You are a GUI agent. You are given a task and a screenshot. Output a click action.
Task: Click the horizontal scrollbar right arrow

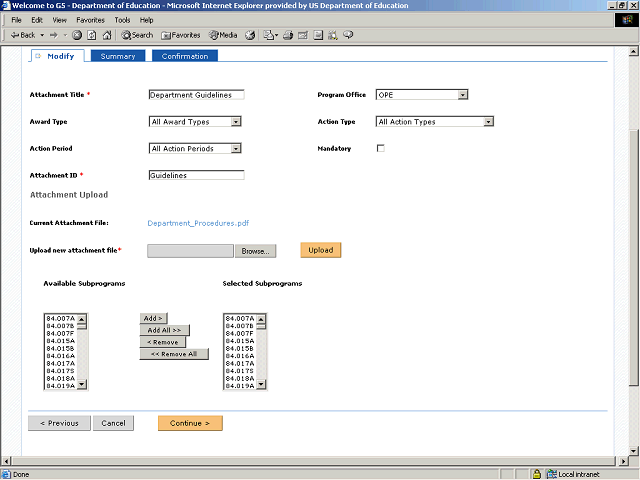click(x=623, y=461)
